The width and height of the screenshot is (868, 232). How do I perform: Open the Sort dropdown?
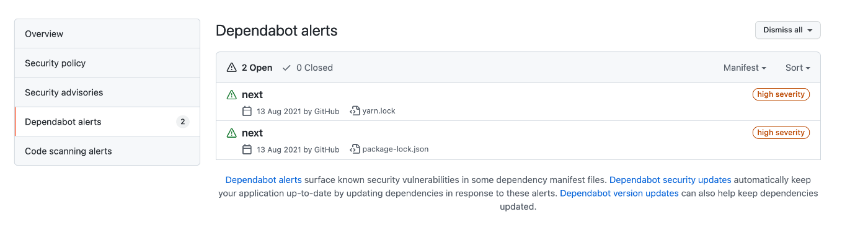tap(798, 68)
